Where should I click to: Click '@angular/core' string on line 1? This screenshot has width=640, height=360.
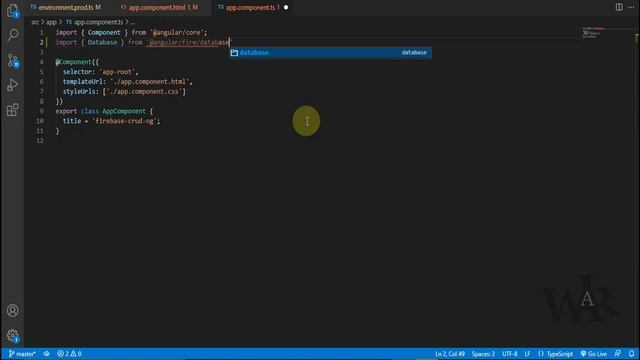coord(177,33)
